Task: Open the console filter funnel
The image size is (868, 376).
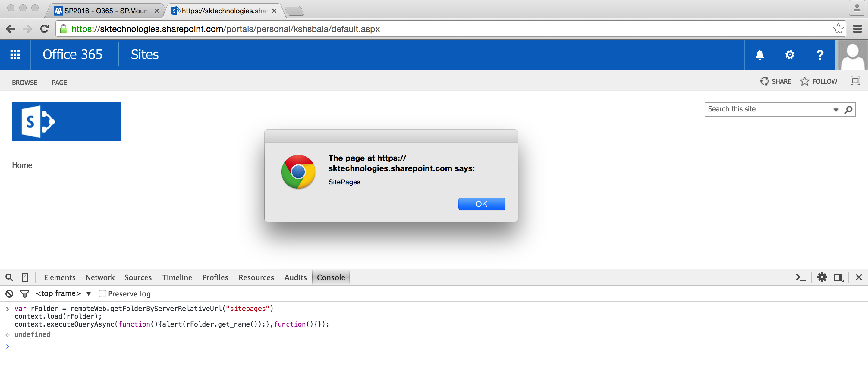Action: point(25,294)
